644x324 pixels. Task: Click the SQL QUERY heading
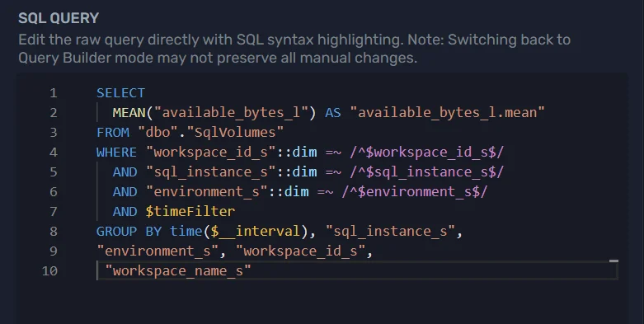[x=59, y=18]
